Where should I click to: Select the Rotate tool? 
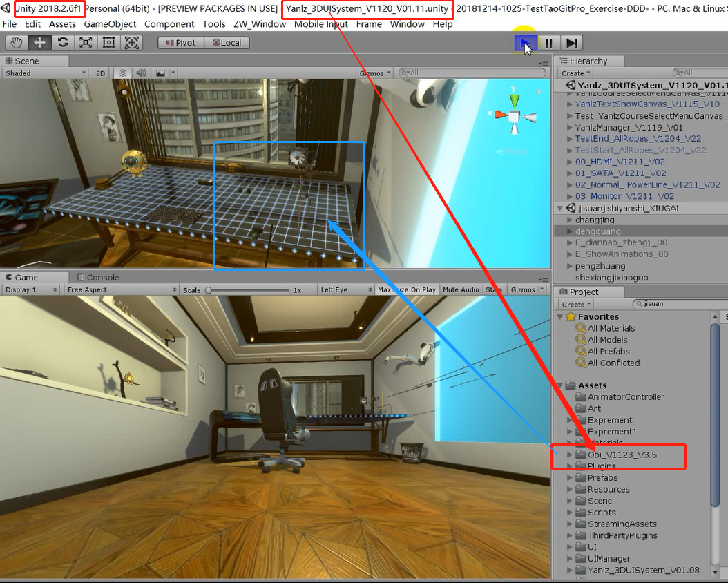[x=62, y=41]
